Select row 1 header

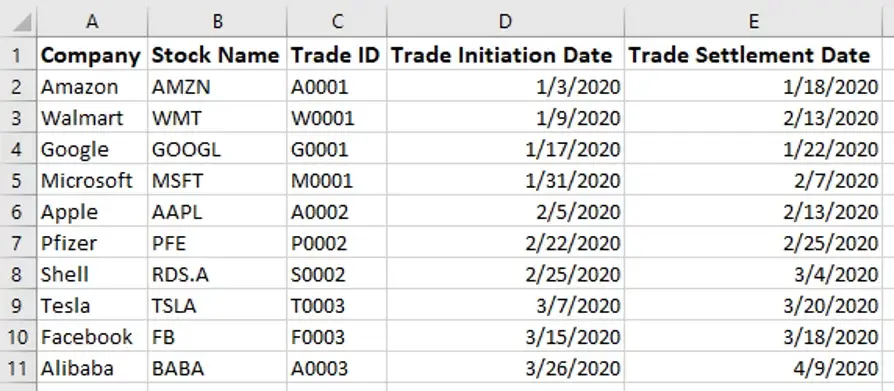click(19, 55)
